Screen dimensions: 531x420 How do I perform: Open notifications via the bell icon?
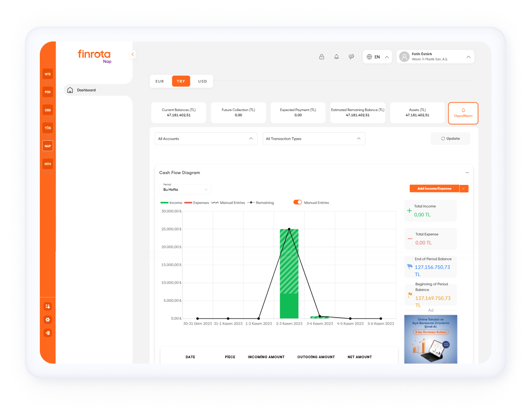click(336, 56)
